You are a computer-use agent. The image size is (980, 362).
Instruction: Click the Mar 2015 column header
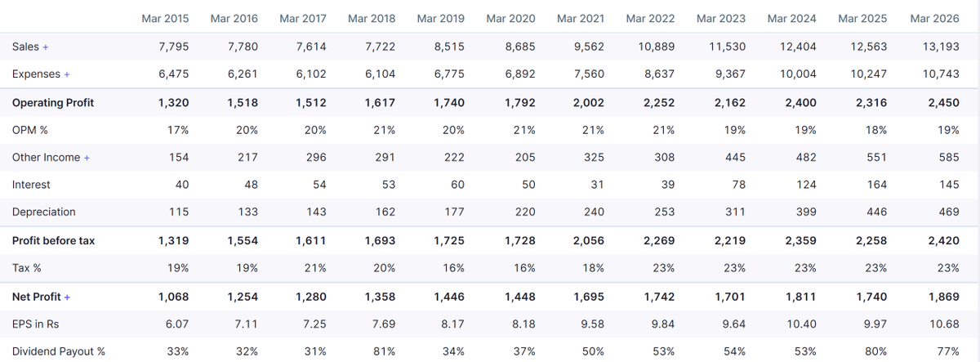point(165,17)
